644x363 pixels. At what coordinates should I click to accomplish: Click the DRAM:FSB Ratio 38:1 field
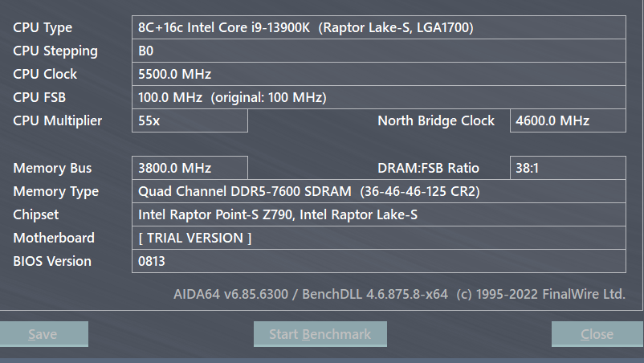(567, 168)
